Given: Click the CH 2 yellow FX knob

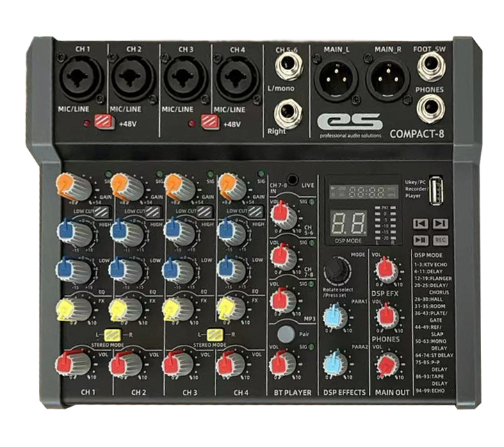Looking at the screenshot, I should (126, 309).
